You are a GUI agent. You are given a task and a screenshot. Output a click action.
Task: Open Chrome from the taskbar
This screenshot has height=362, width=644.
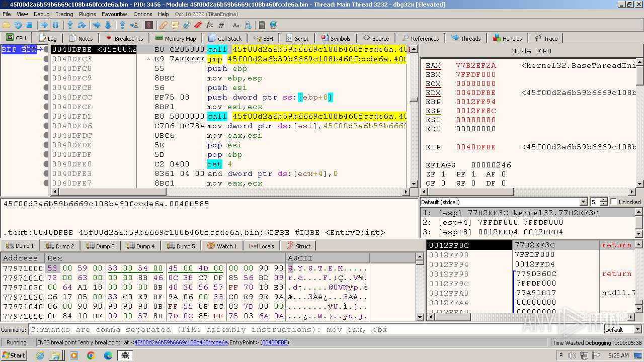coord(91,355)
